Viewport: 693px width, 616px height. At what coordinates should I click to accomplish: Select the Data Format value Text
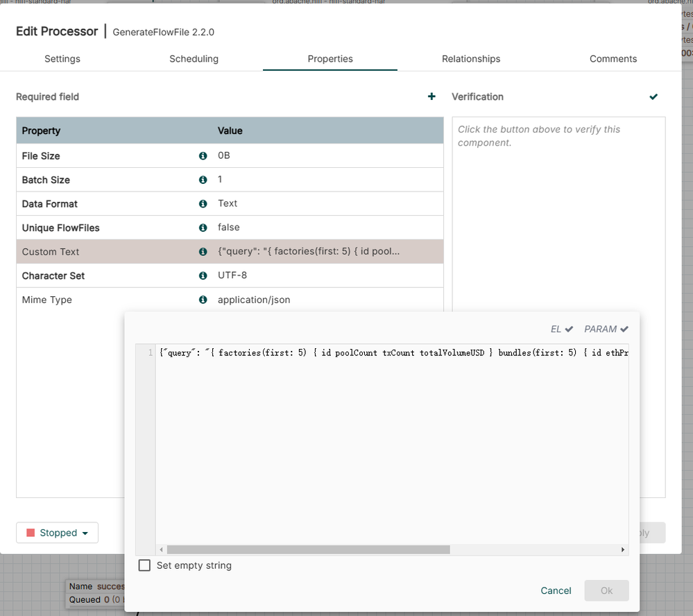(x=228, y=204)
